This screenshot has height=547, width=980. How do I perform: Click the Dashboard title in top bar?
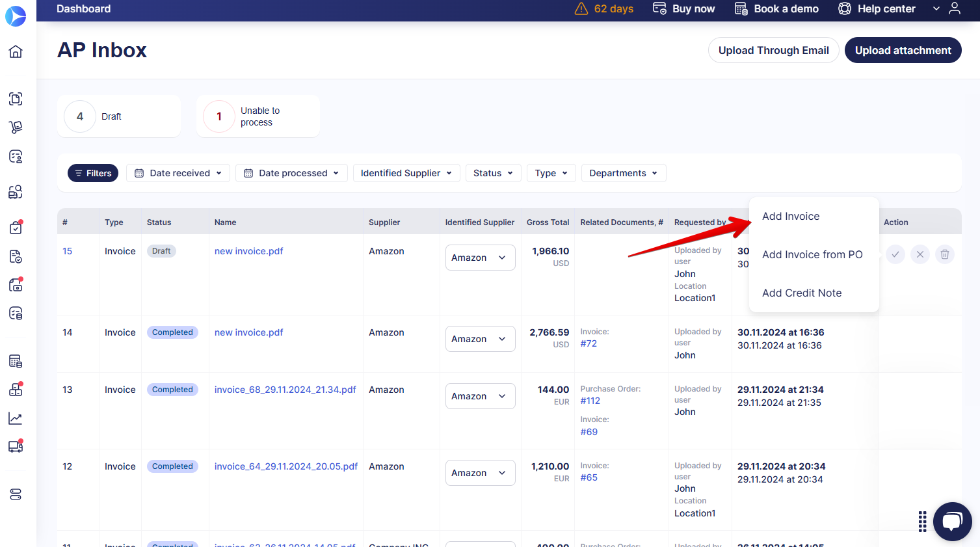[84, 8]
